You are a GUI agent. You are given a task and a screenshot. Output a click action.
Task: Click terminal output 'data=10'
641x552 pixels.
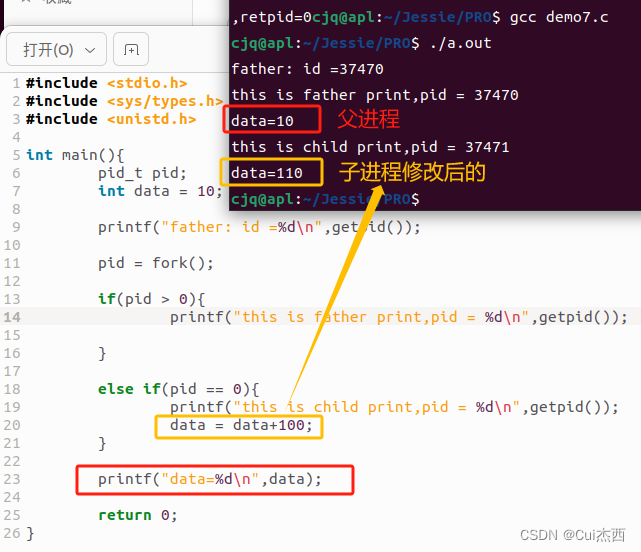262,121
